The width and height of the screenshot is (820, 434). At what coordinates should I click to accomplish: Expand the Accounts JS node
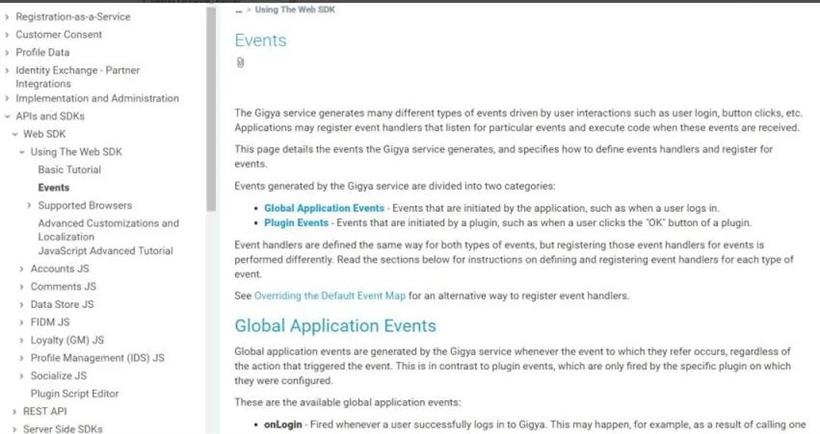tap(21, 269)
